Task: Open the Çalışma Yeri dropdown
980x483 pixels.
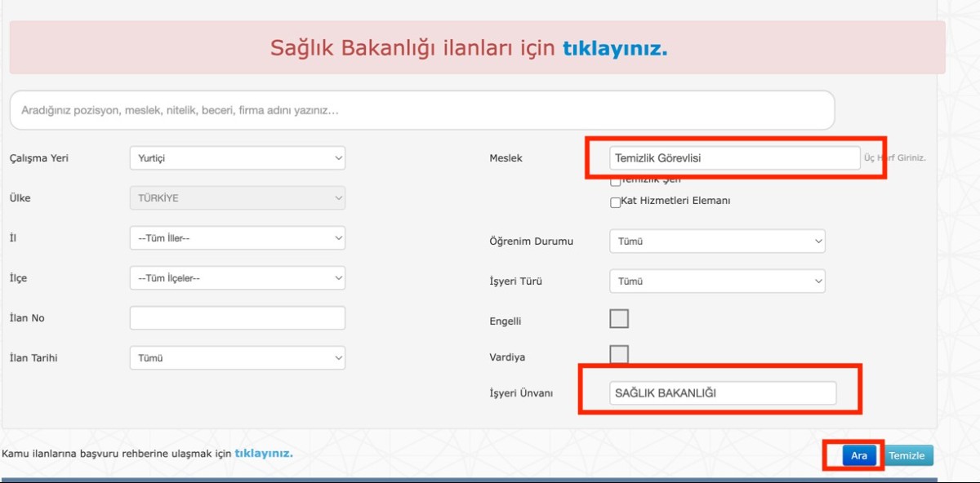Action: [x=237, y=157]
